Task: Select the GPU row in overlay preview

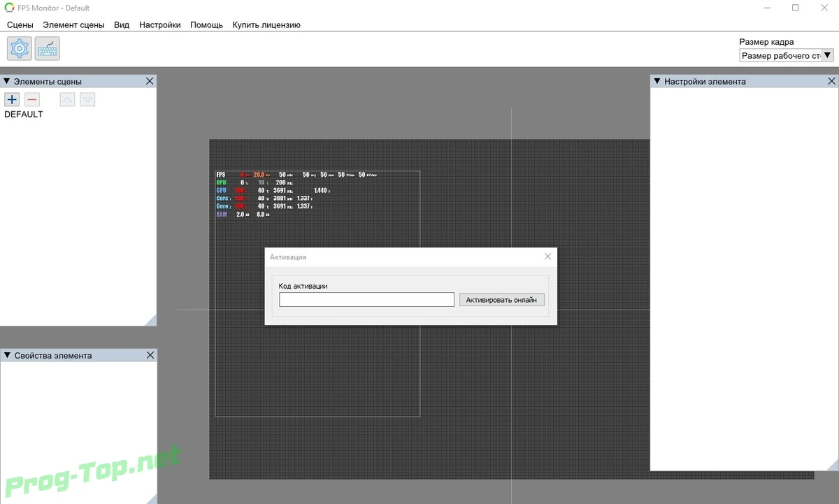Action: point(254,182)
